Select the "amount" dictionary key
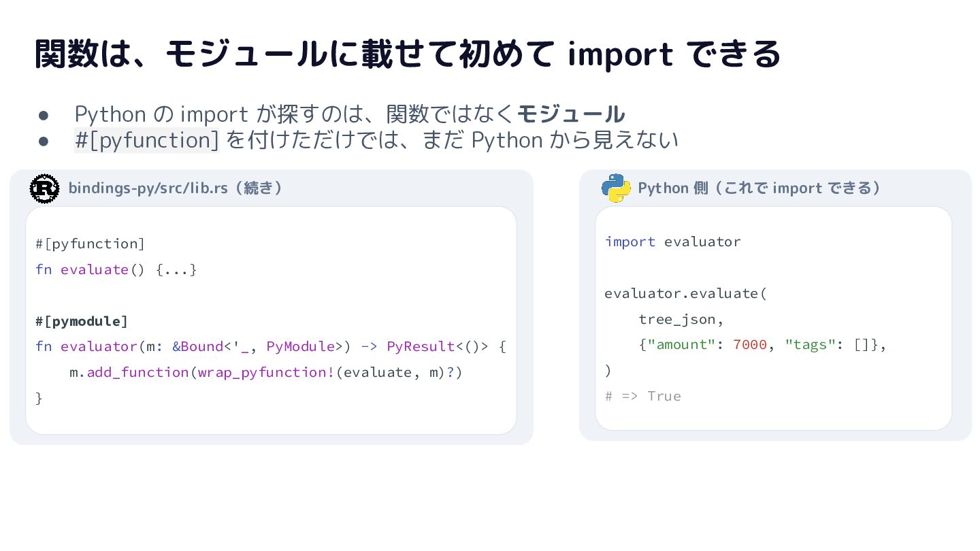The image size is (980, 551). coord(681,345)
